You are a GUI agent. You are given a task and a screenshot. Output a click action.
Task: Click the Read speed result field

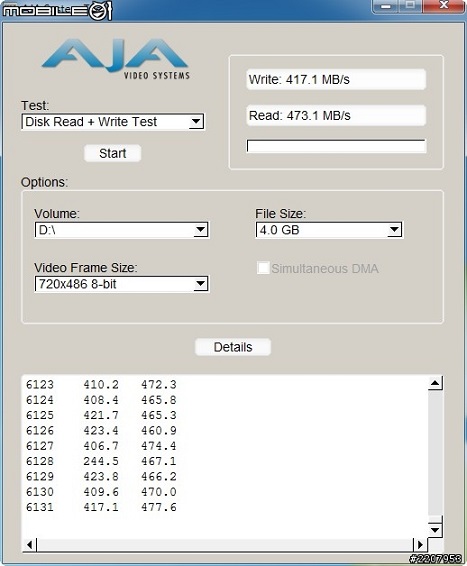[336, 116]
